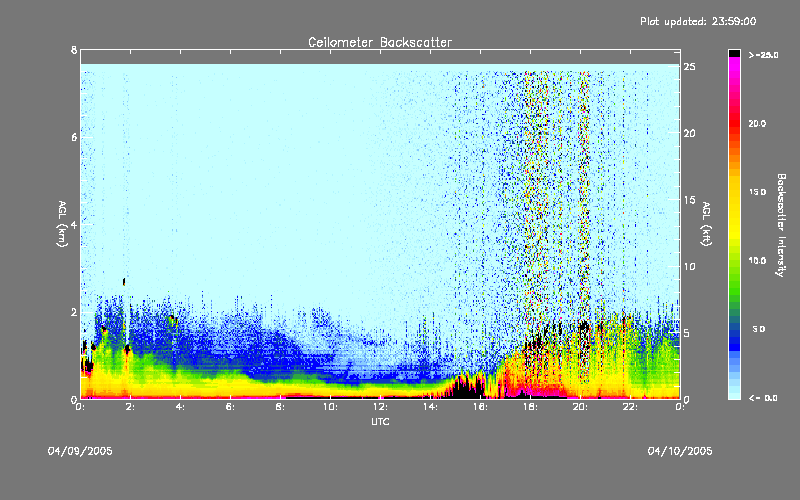The width and height of the screenshot is (800, 500).
Task: Click the 5.0 colorbar label
Action: point(759,329)
